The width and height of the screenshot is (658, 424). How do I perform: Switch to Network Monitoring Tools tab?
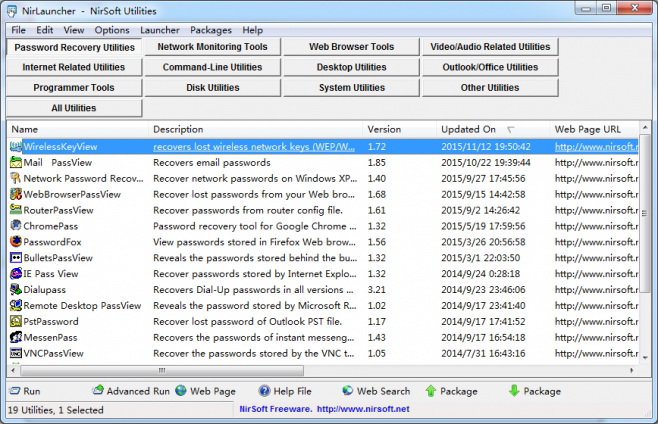(212, 47)
